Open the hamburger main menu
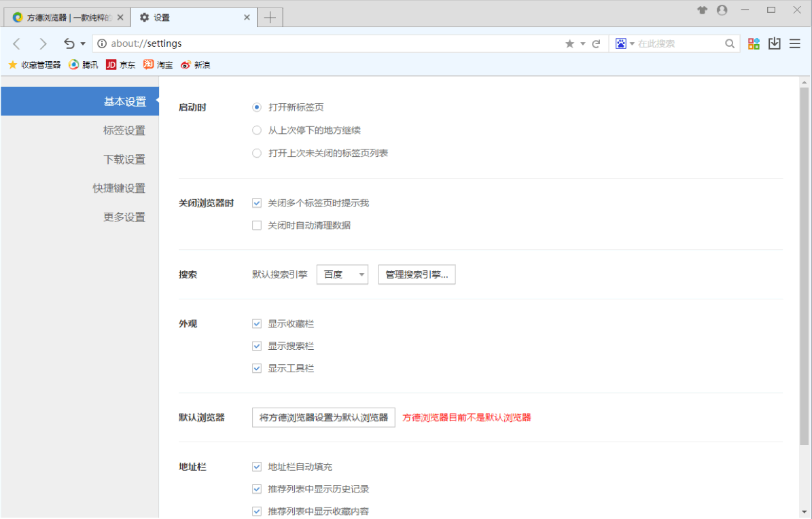 pyautogui.click(x=794, y=43)
